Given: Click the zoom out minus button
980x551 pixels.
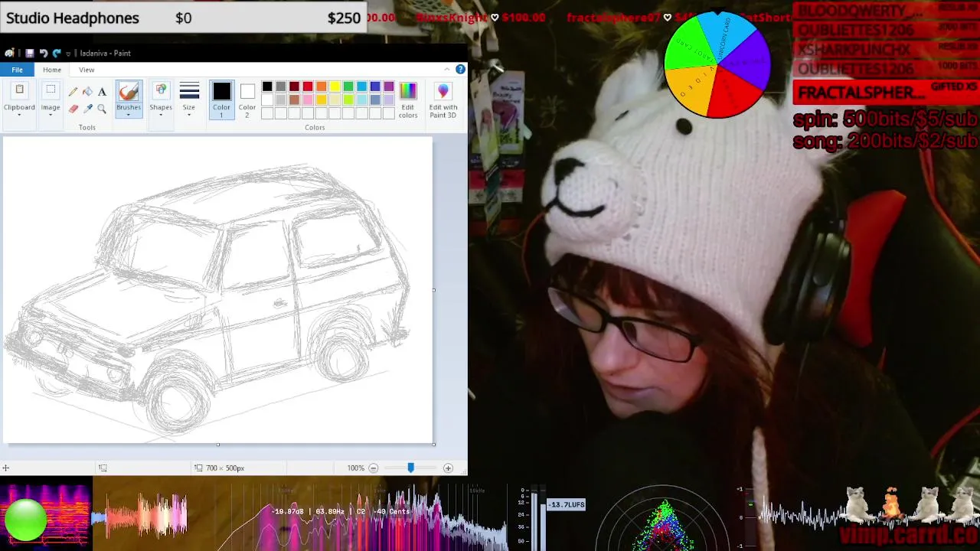Looking at the screenshot, I should coord(374,468).
